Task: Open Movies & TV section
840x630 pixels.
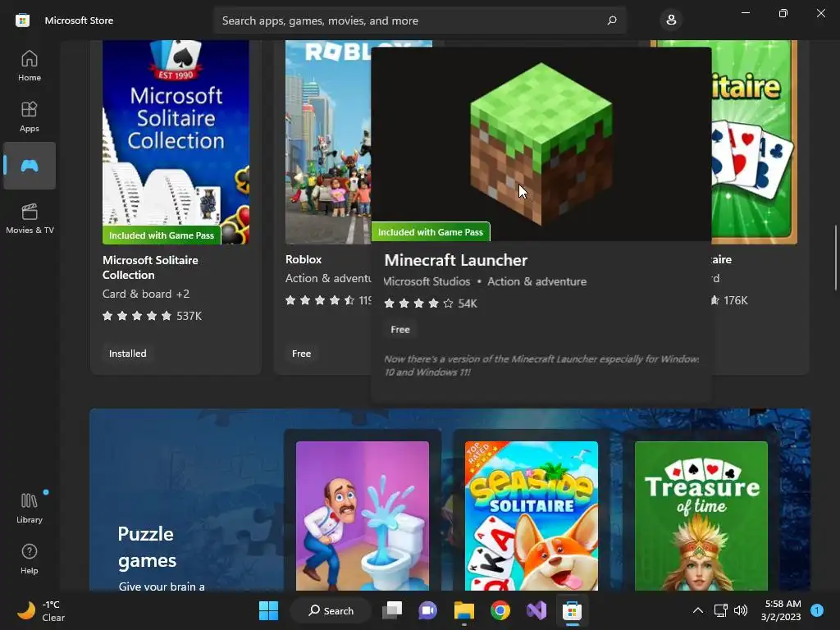Action: point(30,218)
